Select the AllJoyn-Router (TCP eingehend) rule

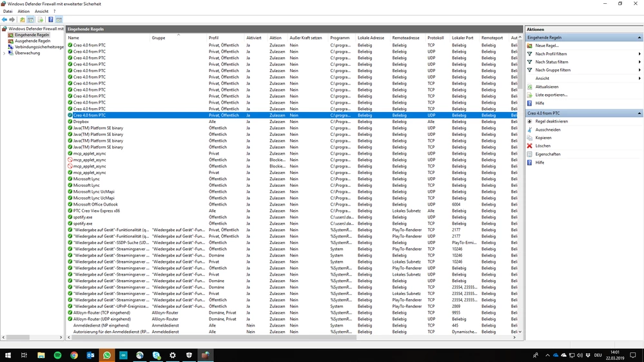point(291,313)
